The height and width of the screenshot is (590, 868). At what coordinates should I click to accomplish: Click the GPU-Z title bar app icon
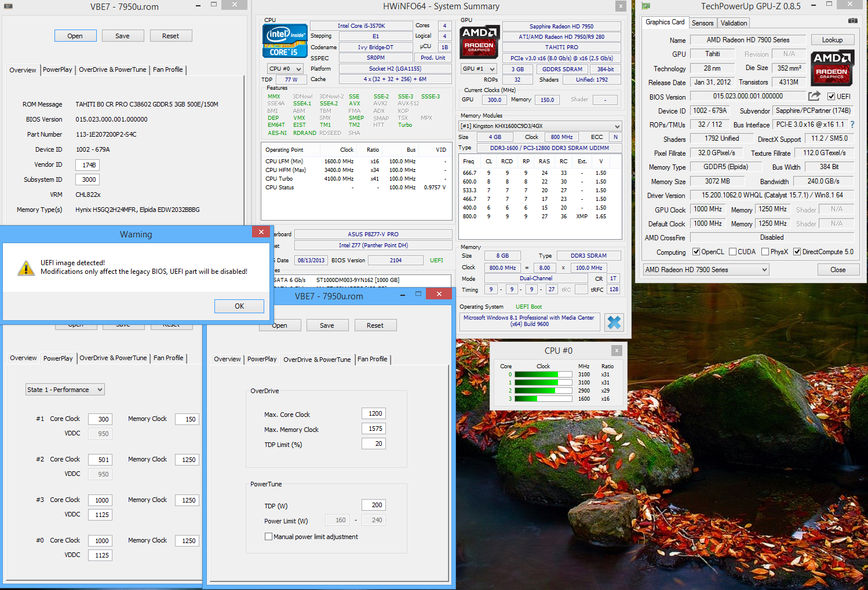coord(645,6)
